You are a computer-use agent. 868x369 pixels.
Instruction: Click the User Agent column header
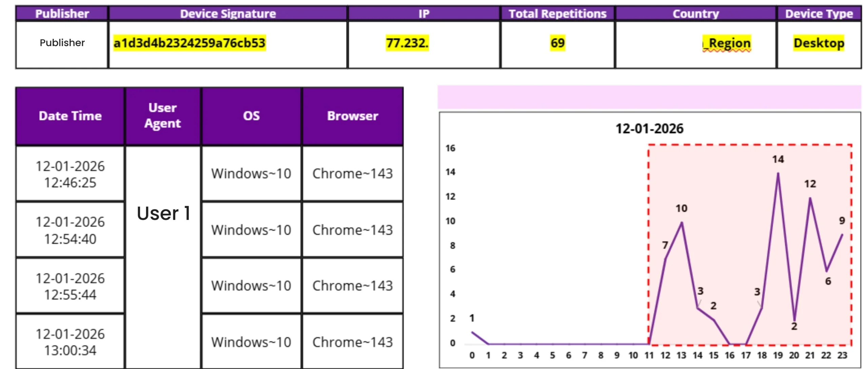pos(163,116)
